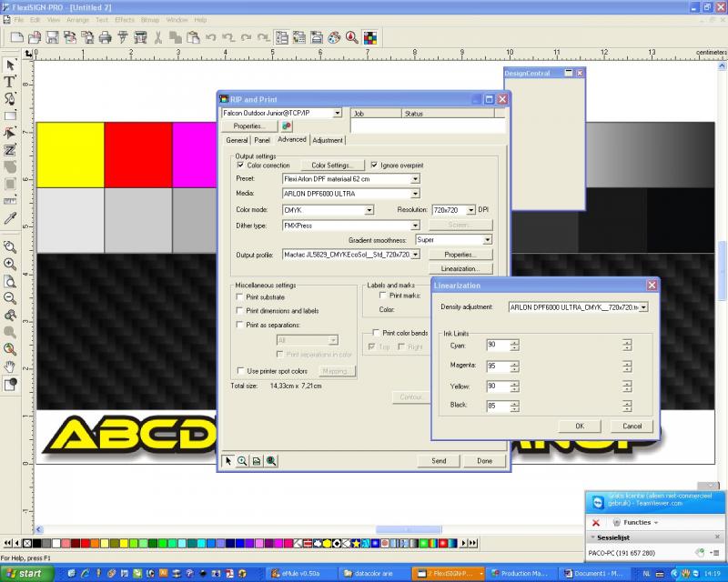The image size is (728, 582).
Task: Select the hand pan tool
Action: tap(10, 366)
